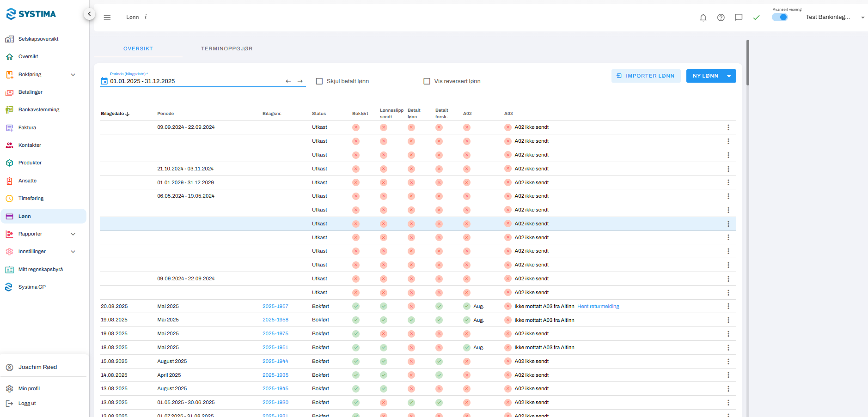Expand the Innstillinger sidebar section
868x417 pixels.
pos(73,251)
